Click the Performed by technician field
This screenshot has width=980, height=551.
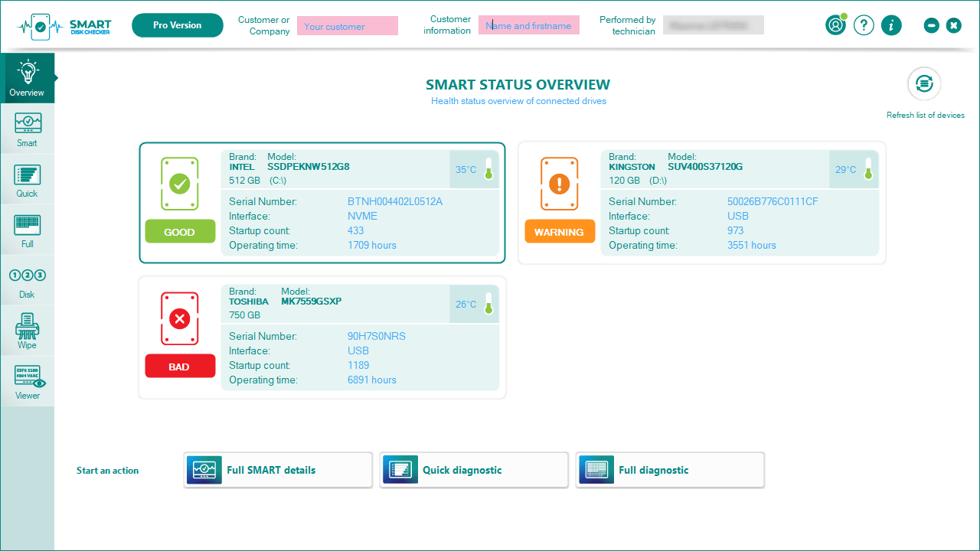tap(714, 25)
